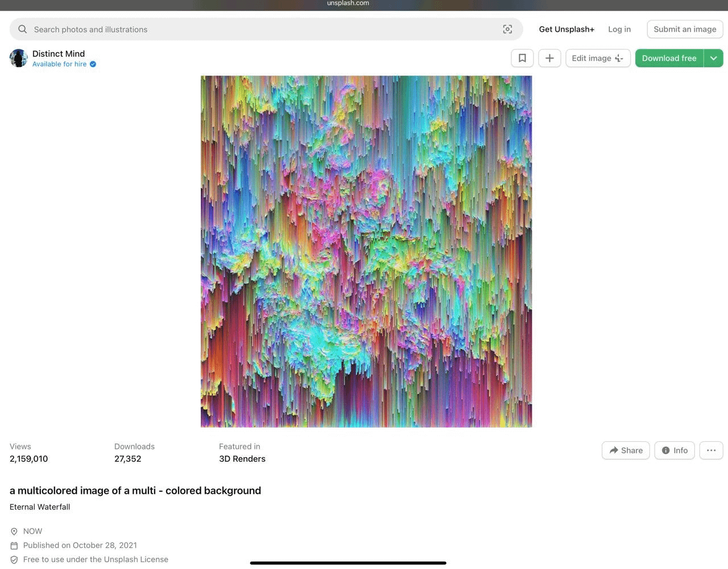Image resolution: width=728 pixels, height=569 pixels.
Task: Tap the home indicator bar
Action: (348, 563)
